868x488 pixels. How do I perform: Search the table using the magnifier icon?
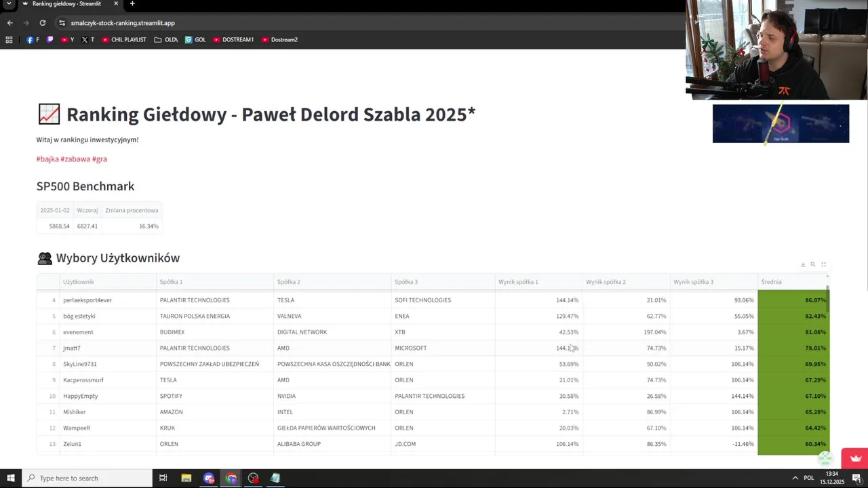813,264
